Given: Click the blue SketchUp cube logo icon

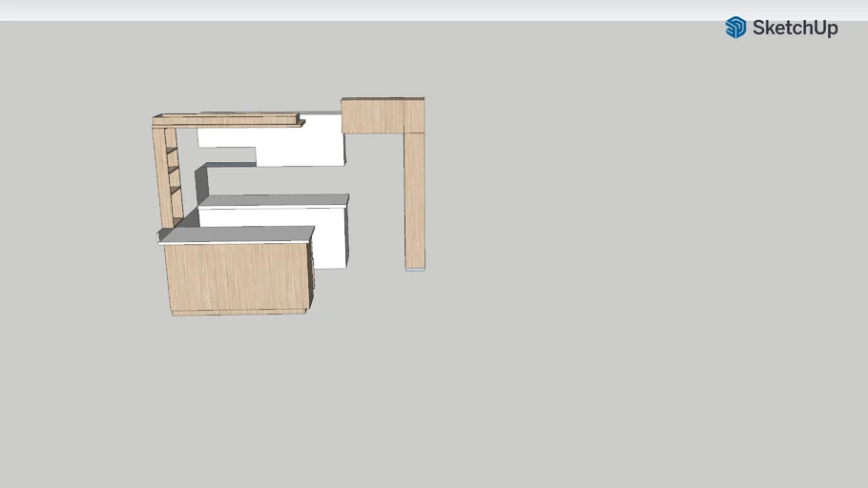Looking at the screenshot, I should 735,28.
